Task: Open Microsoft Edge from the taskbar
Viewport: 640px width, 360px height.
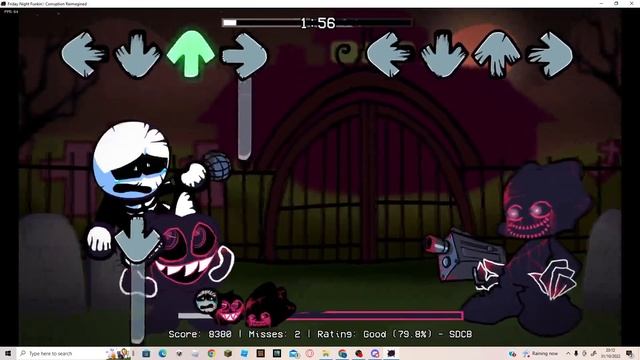Action: pyautogui.click(x=163, y=353)
